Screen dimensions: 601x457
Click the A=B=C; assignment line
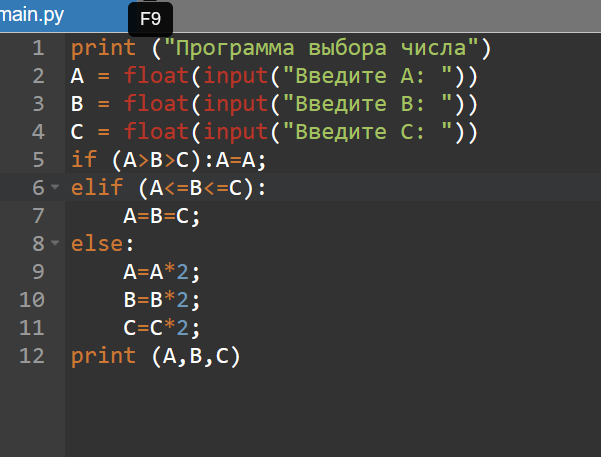tap(162, 216)
